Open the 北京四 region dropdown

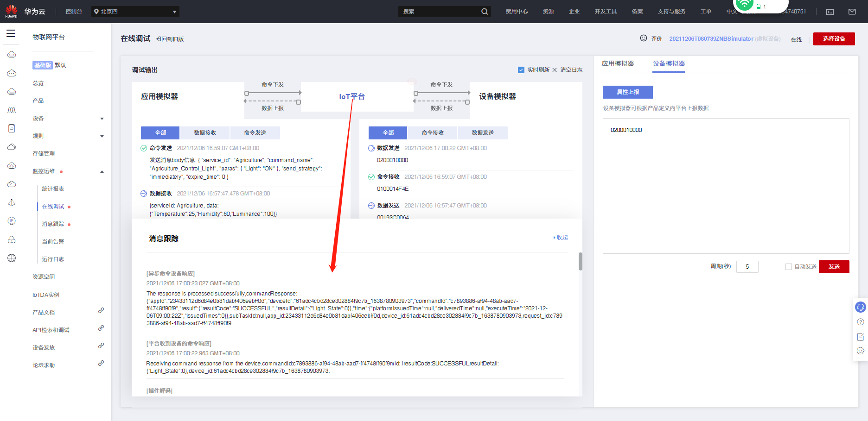pyautogui.click(x=135, y=12)
